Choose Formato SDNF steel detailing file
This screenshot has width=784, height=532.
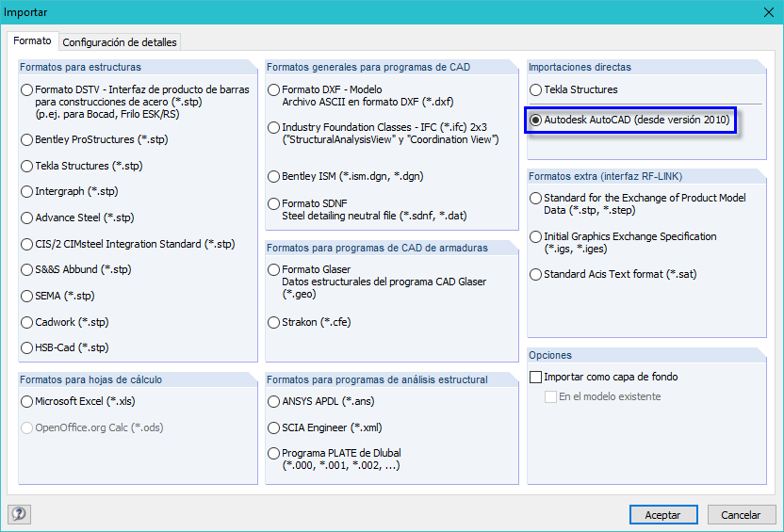point(273,203)
